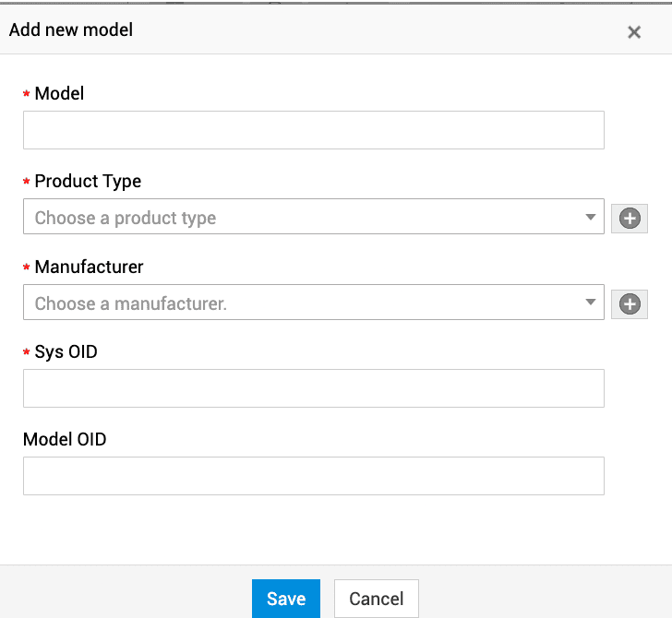The height and width of the screenshot is (618, 672).
Task: Expand the Manufacturer dropdown arrow
Action: tap(591, 303)
